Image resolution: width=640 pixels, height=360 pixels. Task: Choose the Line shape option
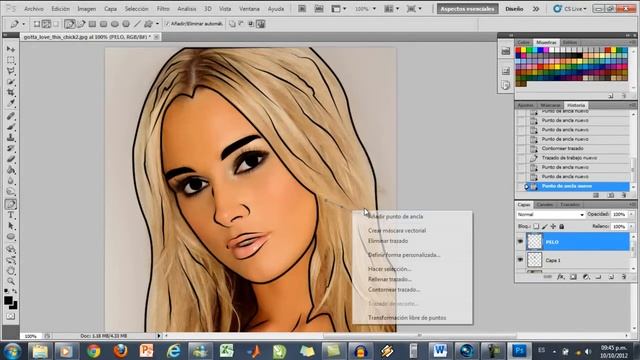point(137,24)
